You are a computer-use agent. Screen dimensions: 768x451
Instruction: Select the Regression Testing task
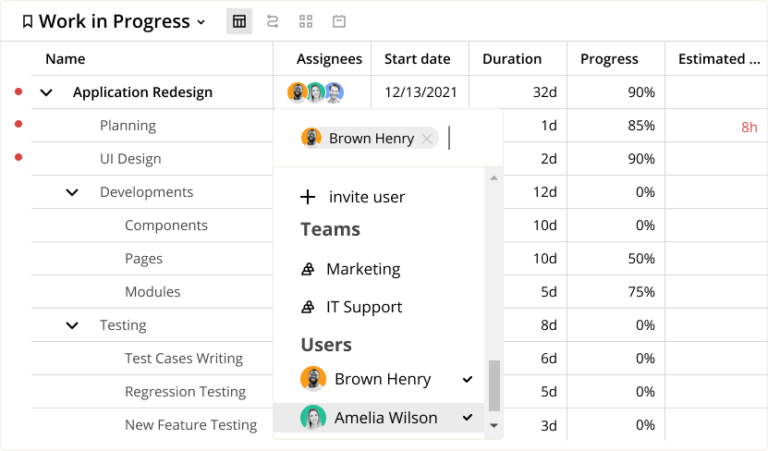[x=185, y=392]
